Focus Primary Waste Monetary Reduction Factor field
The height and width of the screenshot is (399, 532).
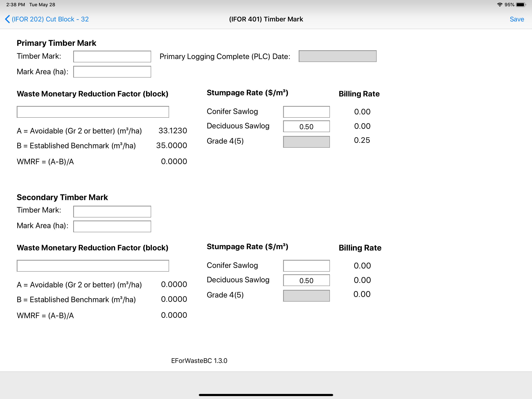tap(93, 112)
